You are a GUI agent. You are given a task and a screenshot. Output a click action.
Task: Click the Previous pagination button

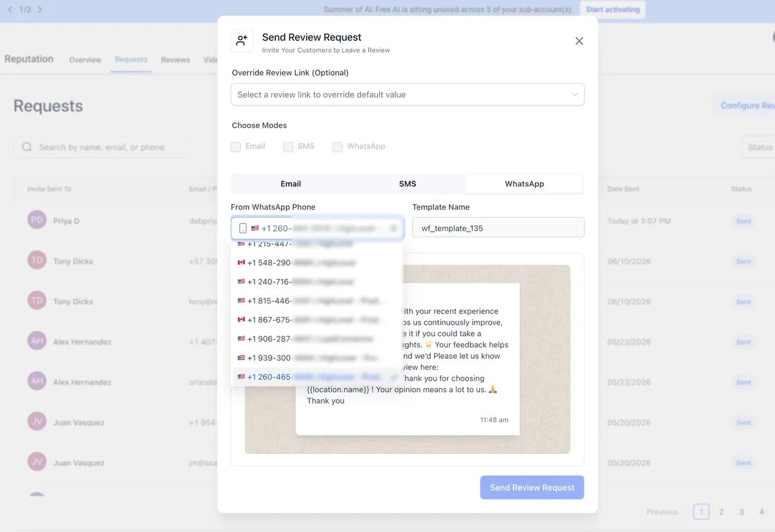click(x=662, y=512)
